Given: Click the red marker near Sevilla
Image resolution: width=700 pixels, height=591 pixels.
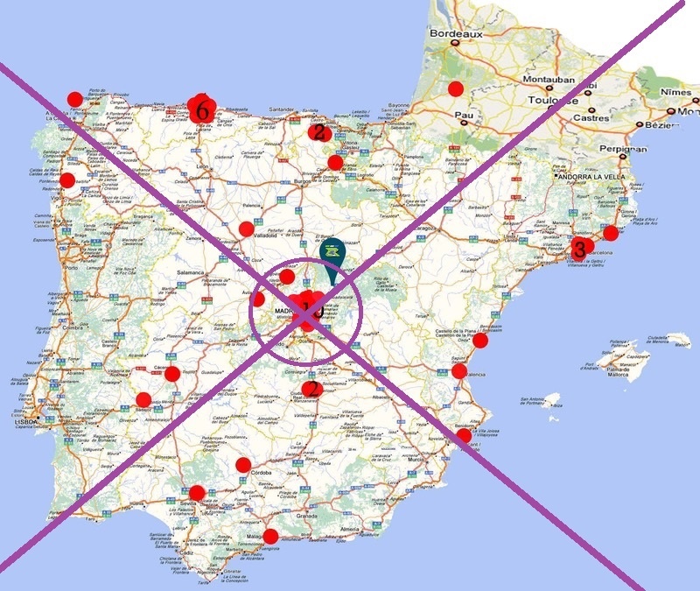Looking at the screenshot, I should 198,493.
